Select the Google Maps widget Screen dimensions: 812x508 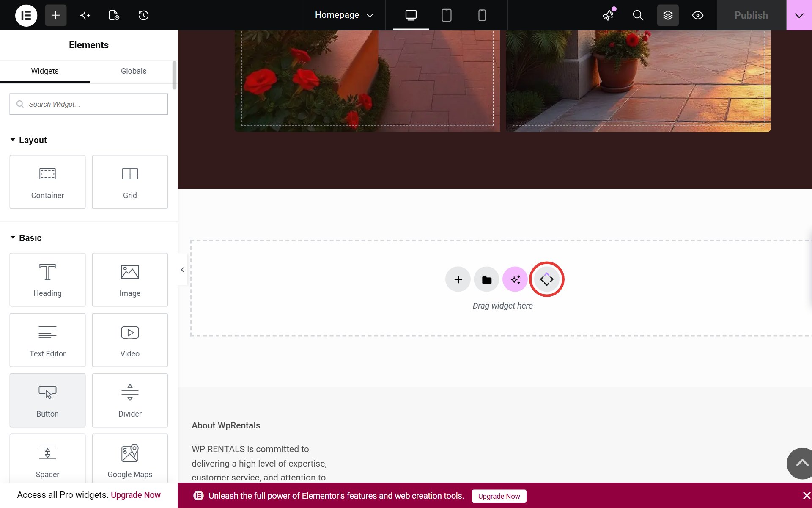pos(130,459)
